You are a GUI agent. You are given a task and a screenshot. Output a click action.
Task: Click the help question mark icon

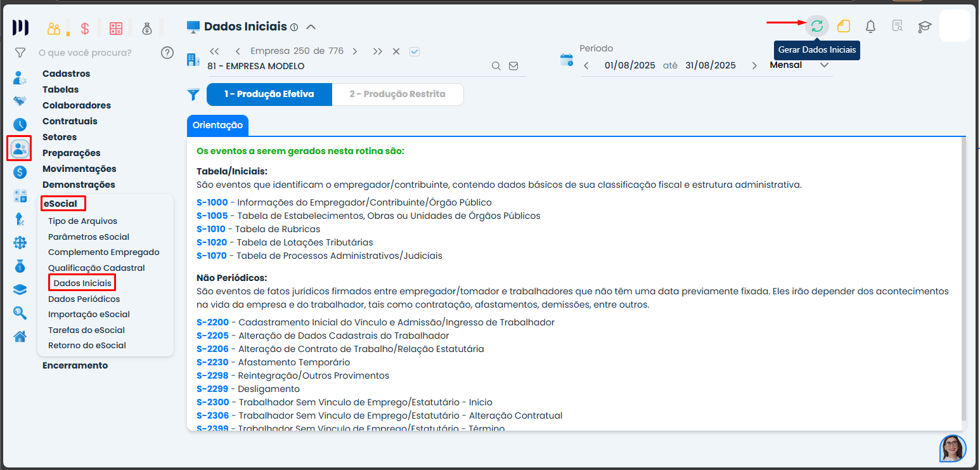[167, 53]
